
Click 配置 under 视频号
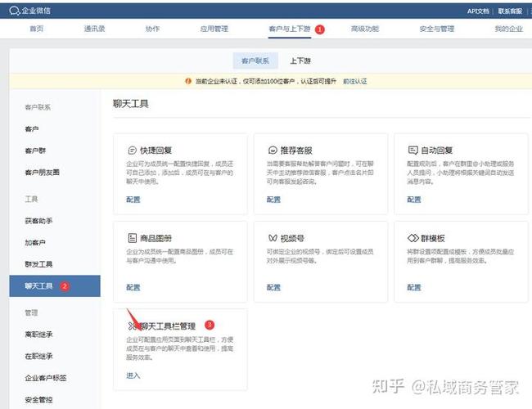pyautogui.click(x=273, y=287)
